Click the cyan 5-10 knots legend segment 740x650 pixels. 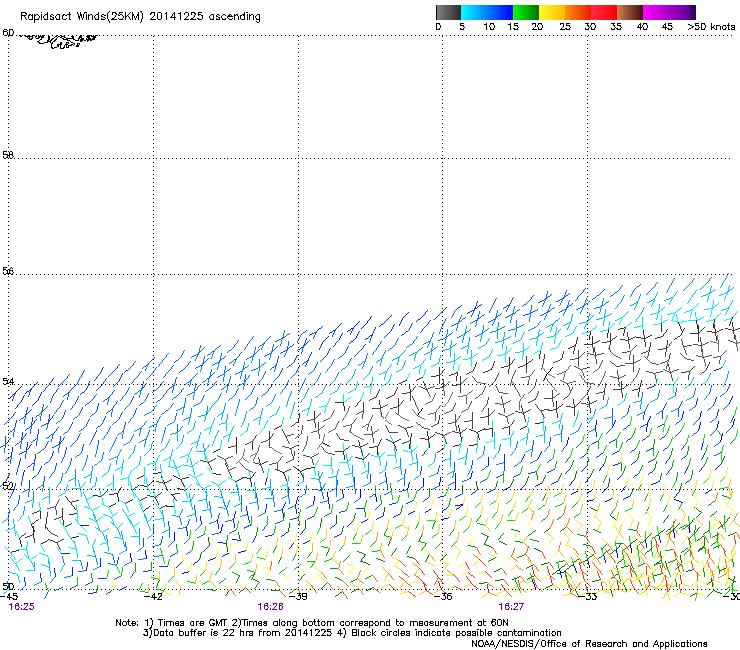(473, 12)
